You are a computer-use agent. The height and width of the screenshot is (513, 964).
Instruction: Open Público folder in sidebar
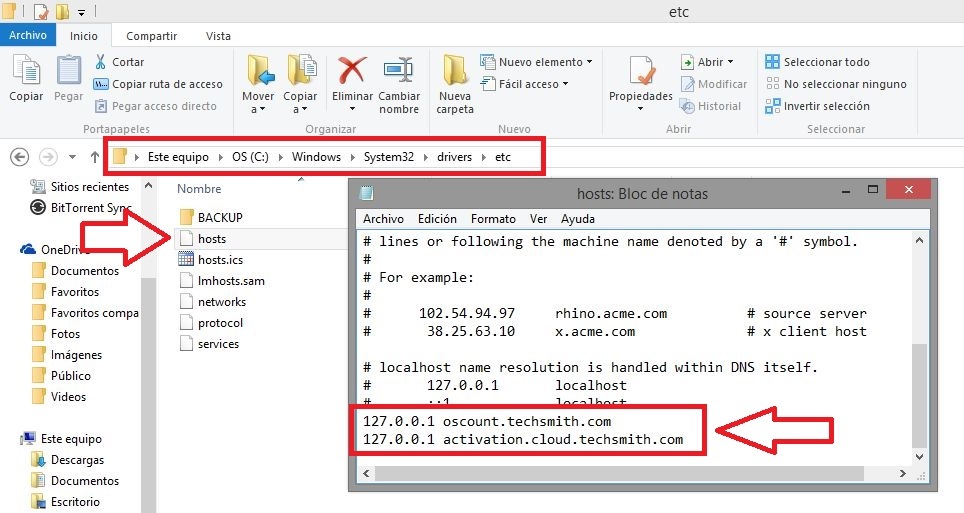pyautogui.click(x=61, y=375)
